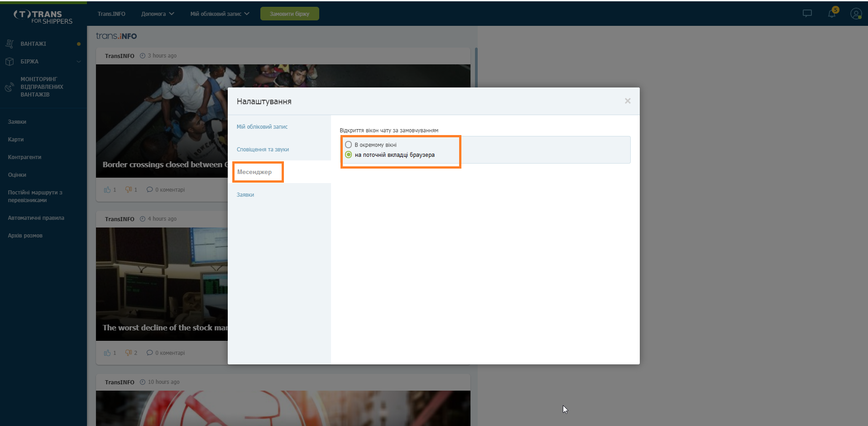Open Архів розмов in sidebar
Viewport: 868px width, 426px height.
(x=25, y=236)
